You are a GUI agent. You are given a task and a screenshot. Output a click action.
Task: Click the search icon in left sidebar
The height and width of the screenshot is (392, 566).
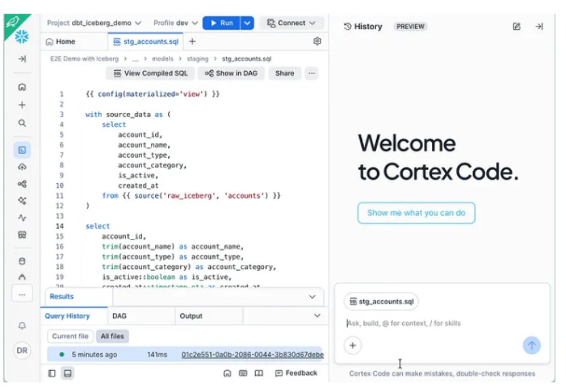22,123
